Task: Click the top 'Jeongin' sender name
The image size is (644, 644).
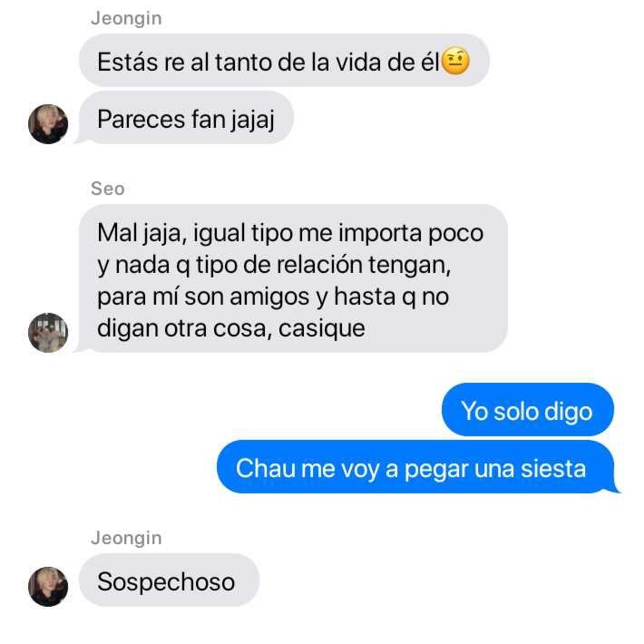Action: (x=126, y=18)
